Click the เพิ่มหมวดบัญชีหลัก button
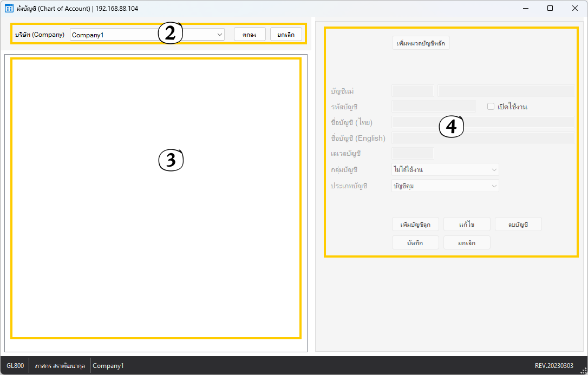Viewport: 588px width, 375px height. [421, 43]
